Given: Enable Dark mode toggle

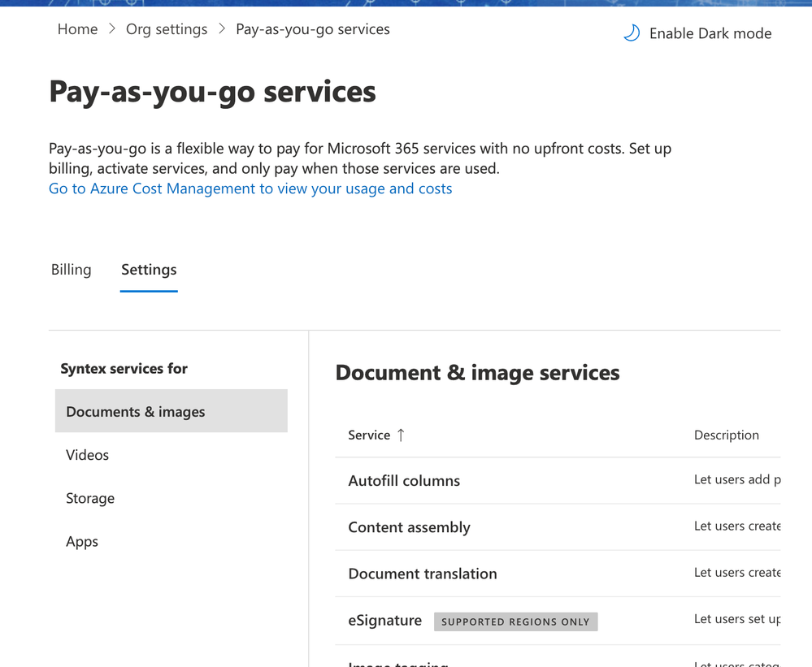Looking at the screenshot, I should [710, 33].
